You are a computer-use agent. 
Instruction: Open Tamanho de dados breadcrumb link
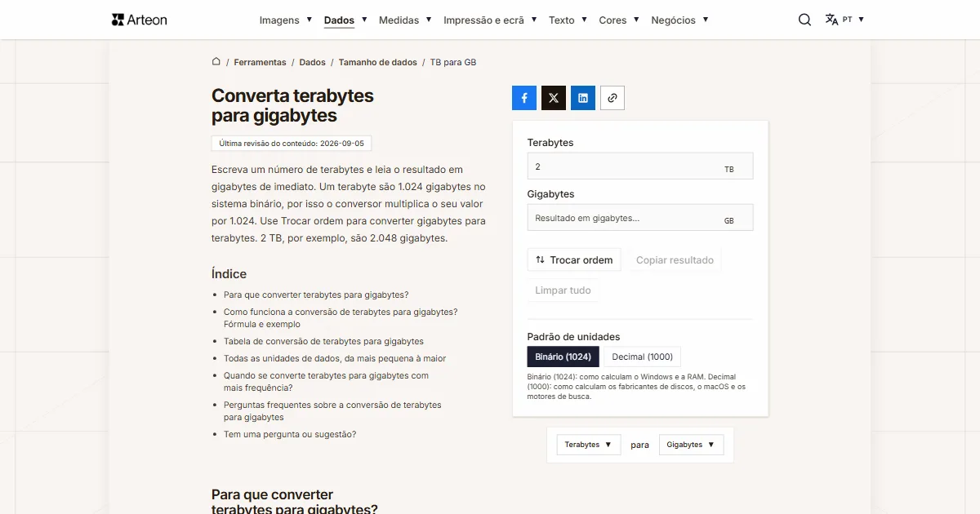[x=377, y=62]
